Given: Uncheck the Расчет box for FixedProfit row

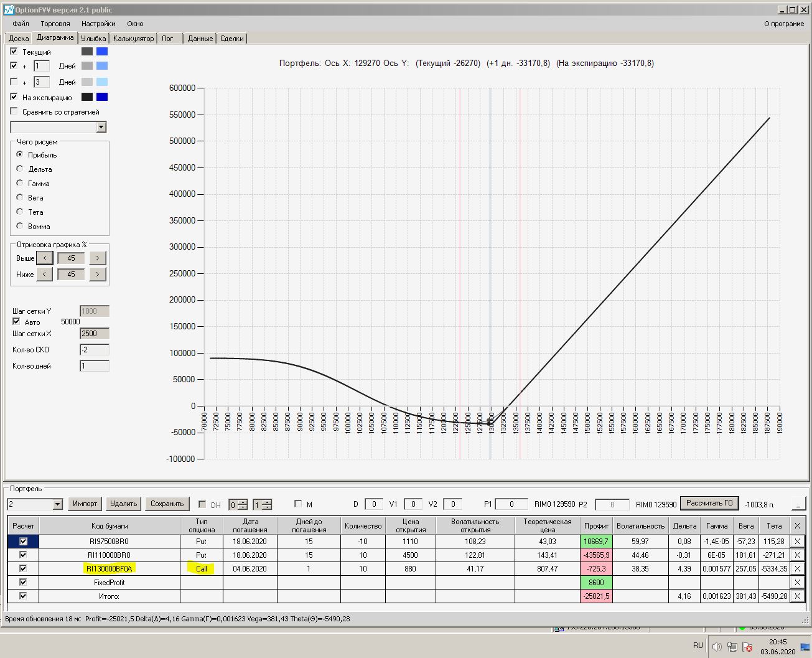Looking at the screenshot, I should (24, 583).
